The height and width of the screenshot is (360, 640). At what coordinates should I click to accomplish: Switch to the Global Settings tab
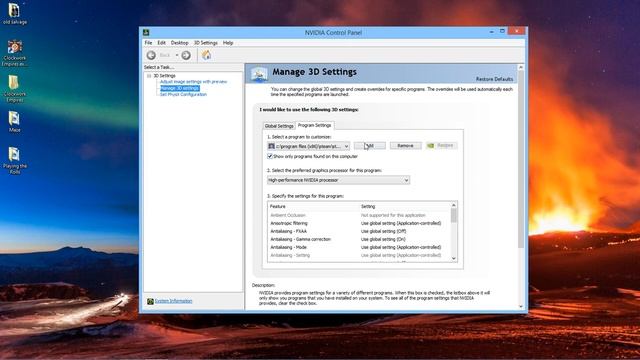279,126
